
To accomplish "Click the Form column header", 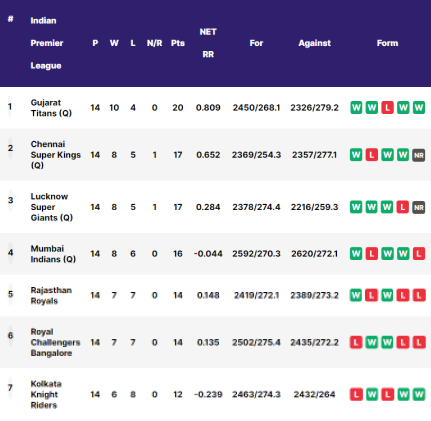I will (387, 43).
